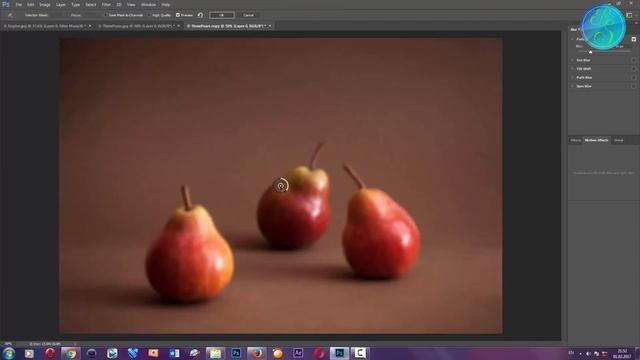Viewport: 640px width, 360px height.
Task: Switch to the Effects panel tab
Action: point(576,140)
